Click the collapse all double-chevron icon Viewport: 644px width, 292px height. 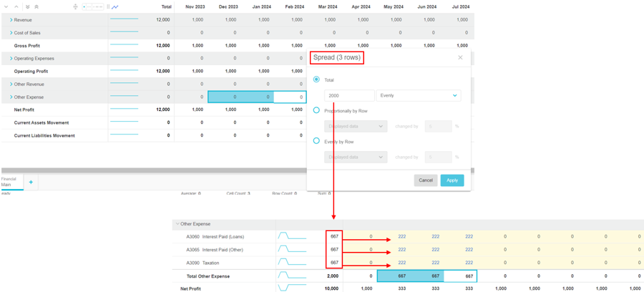36,6
